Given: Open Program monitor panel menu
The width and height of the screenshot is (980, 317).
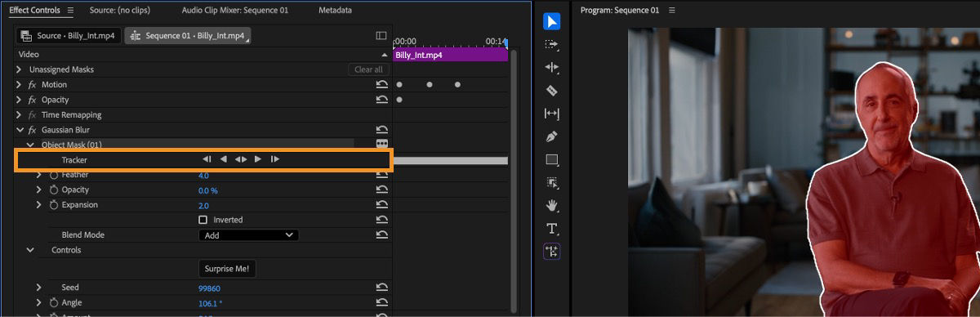Looking at the screenshot, I should pos(672,11).
